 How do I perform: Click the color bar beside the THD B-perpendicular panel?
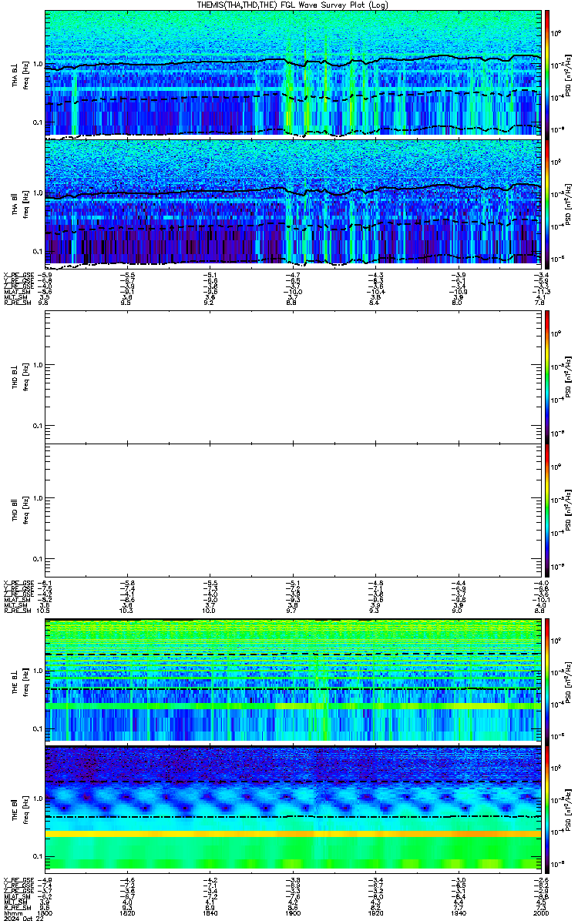coord(547,377)
